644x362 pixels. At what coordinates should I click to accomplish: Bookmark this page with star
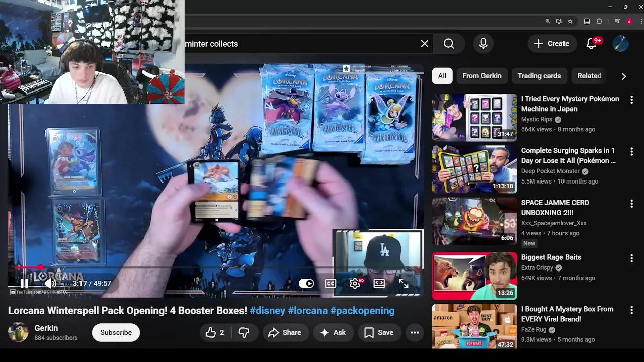[x=570, y=21]
